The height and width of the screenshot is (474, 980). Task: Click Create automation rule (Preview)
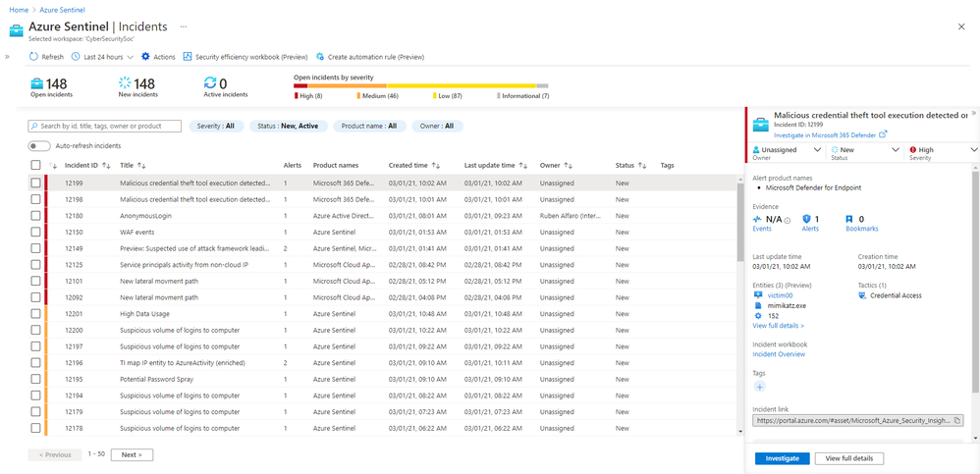point(370,57)
